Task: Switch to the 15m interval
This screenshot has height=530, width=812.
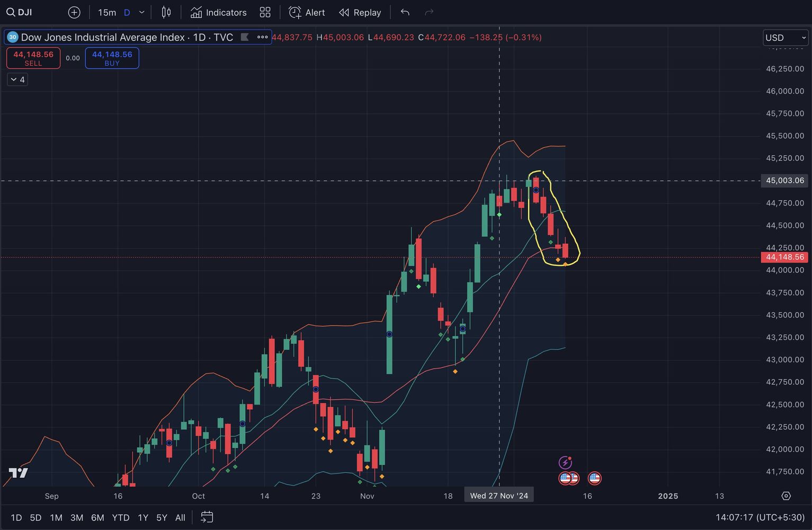Action: pos(107,12)
